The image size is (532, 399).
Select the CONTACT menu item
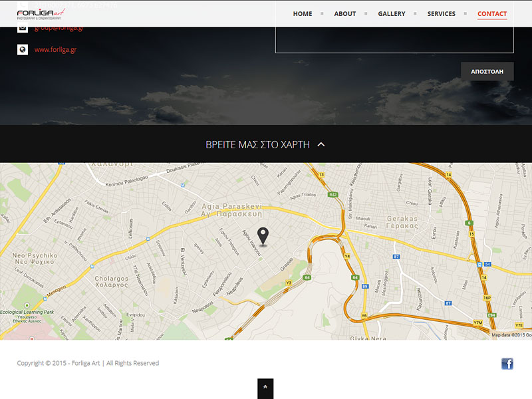(492, 14)
